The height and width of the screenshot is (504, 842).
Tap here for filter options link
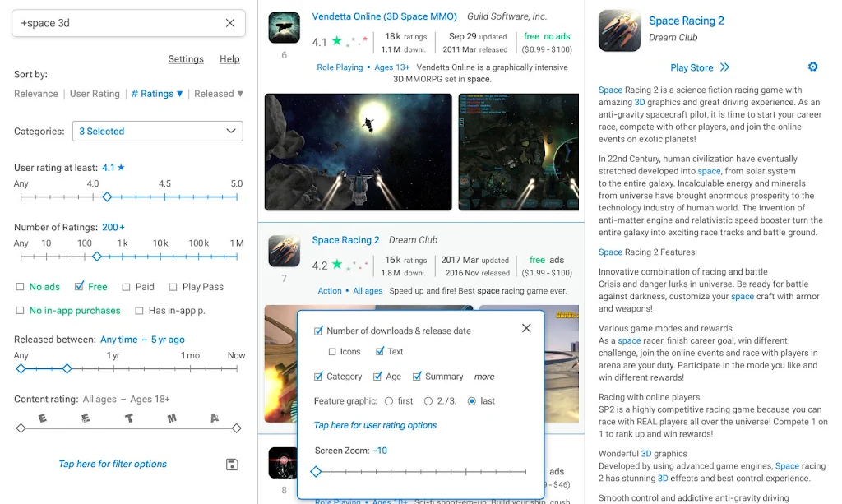click(113, 465)
